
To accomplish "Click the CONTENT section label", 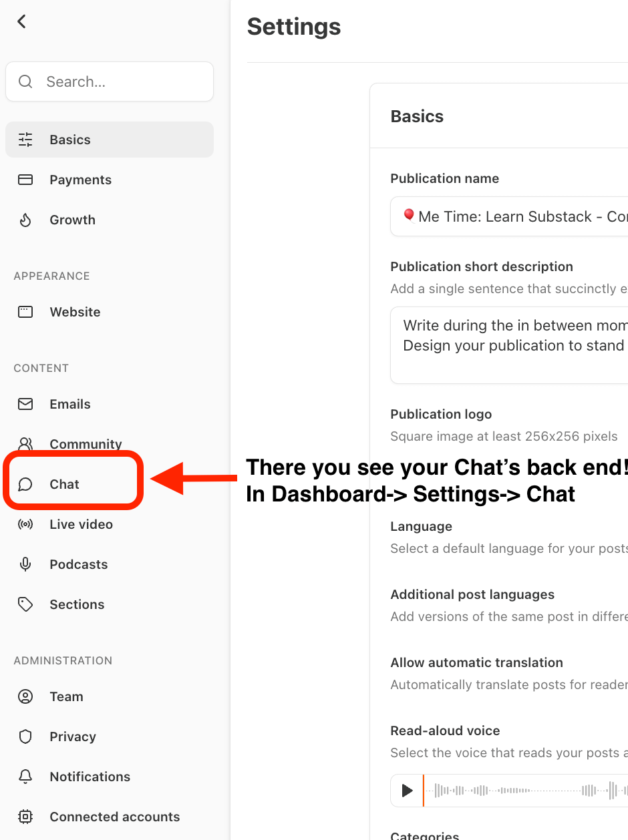I will tap(41, 368).
